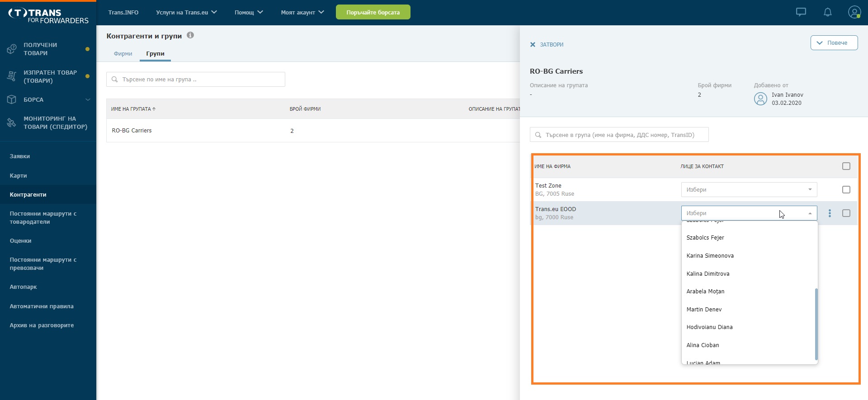The image size is (868, 400).
Task: Open the three-dot menu for Trans.eu EOOD
Action: (x=830, y=213)
